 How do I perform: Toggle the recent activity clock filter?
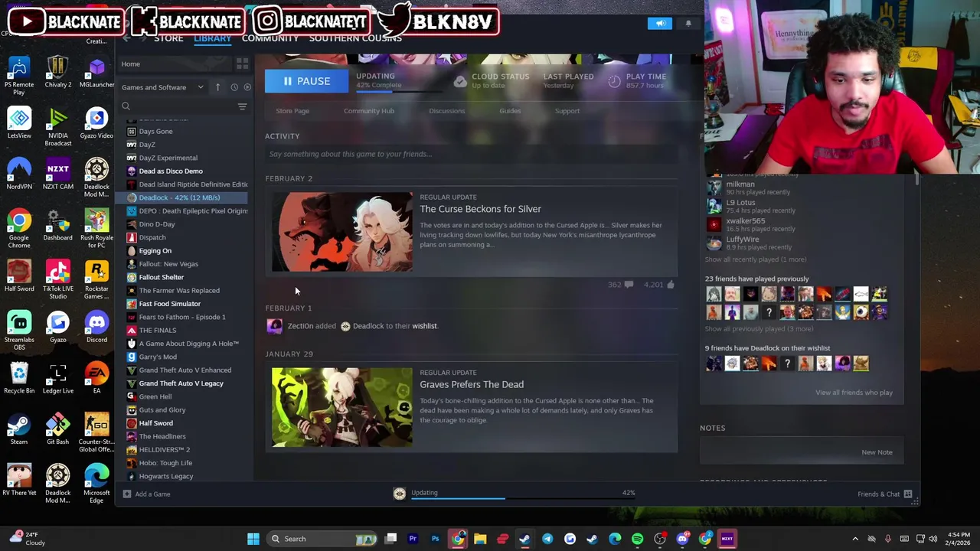click(x=234, y=87)
